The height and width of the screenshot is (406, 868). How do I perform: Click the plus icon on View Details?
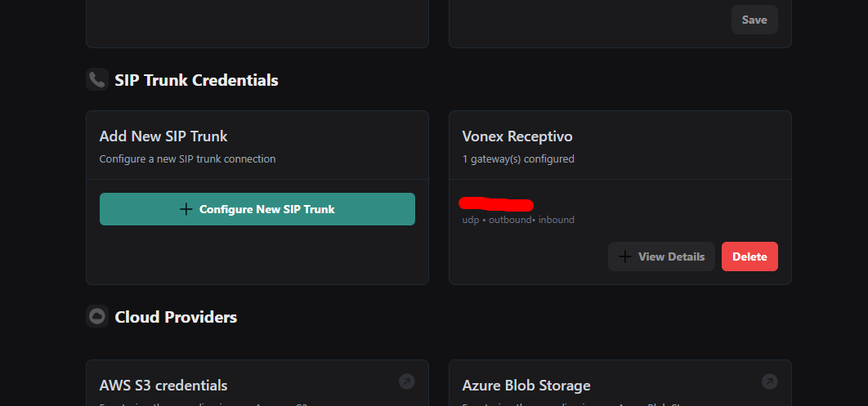click(x=625, y=257)
